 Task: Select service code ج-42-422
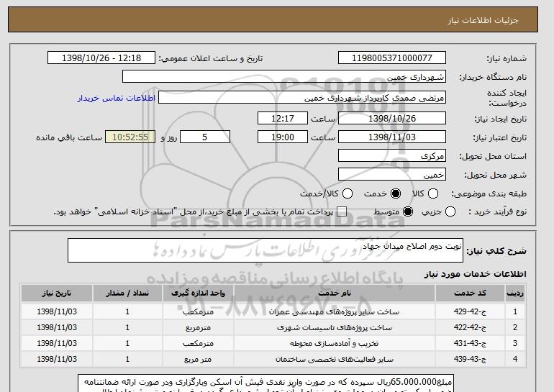[x=470, y=328]
